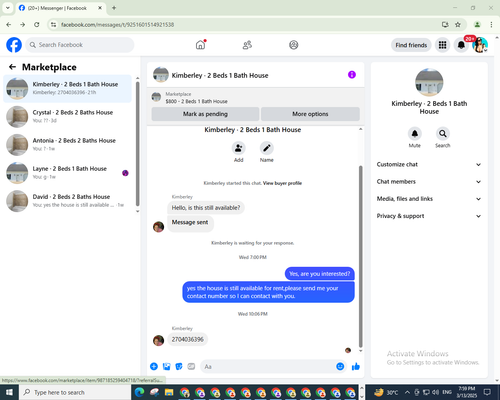Reload the page in Chrome
Screen dimensions: 500x400
[x=37, y=25]
